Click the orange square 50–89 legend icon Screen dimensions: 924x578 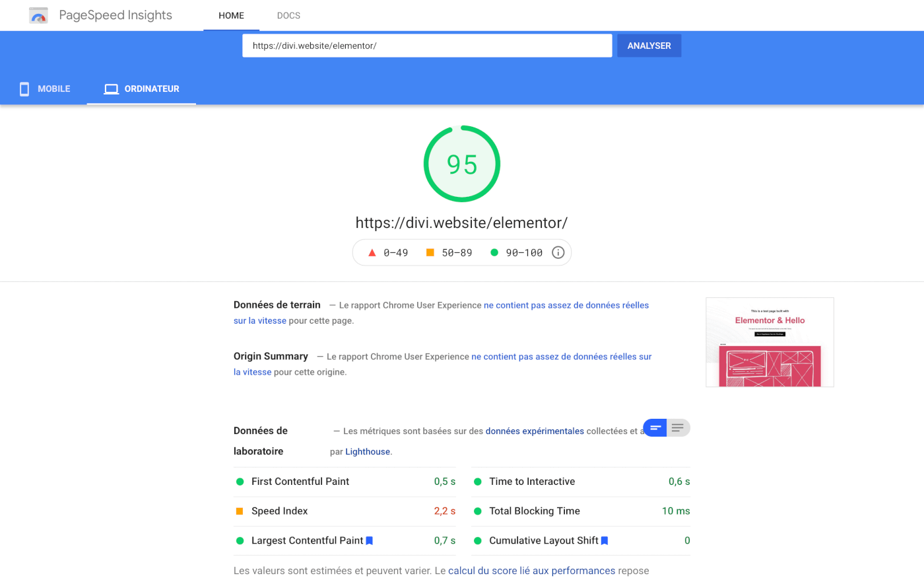(430, 252)
